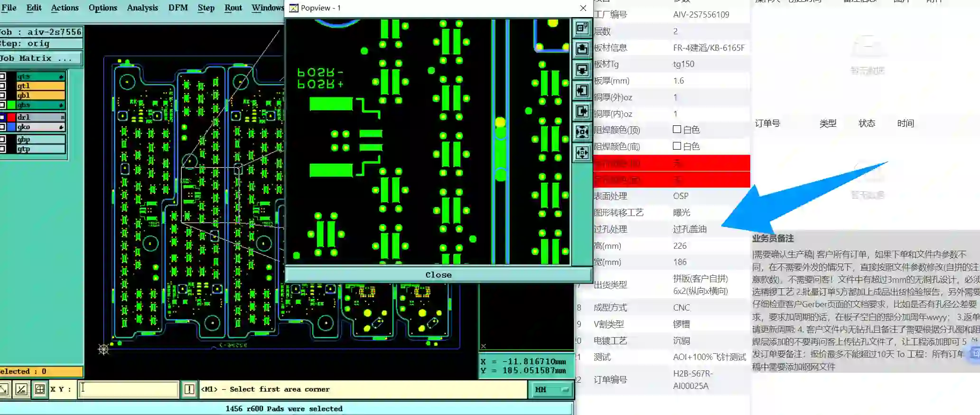
Task: Click into the X Y coordinate input field
Action: (x=128, y=389)
